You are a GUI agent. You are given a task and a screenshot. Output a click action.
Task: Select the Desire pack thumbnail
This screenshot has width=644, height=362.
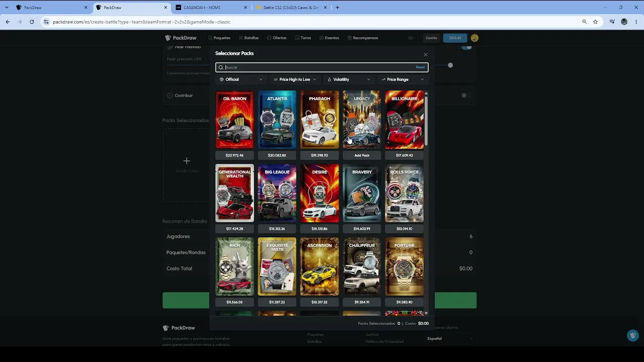coord(319,193)
